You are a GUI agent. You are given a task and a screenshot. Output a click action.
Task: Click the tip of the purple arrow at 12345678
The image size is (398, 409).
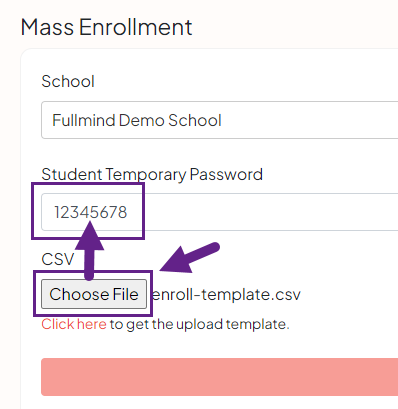point(89,223)
